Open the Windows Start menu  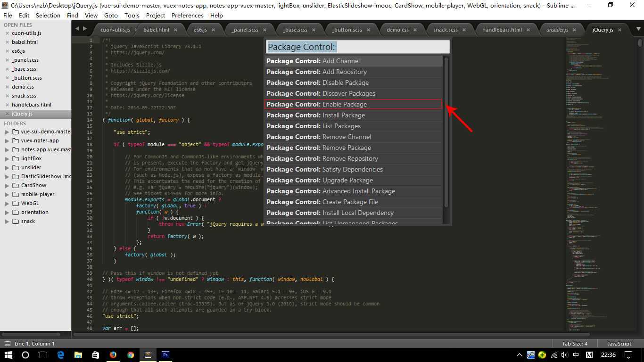tap(8, 355)
